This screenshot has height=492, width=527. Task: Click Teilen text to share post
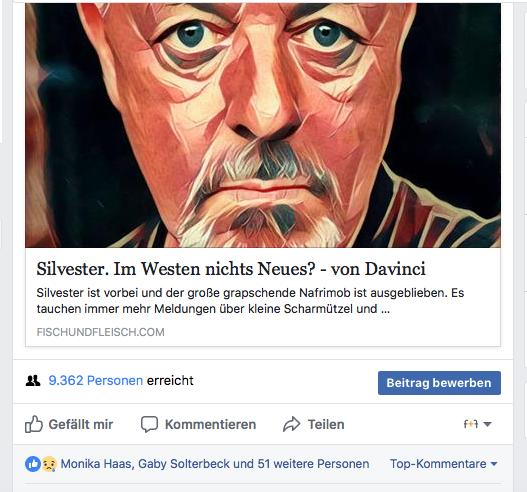(326, 424)
